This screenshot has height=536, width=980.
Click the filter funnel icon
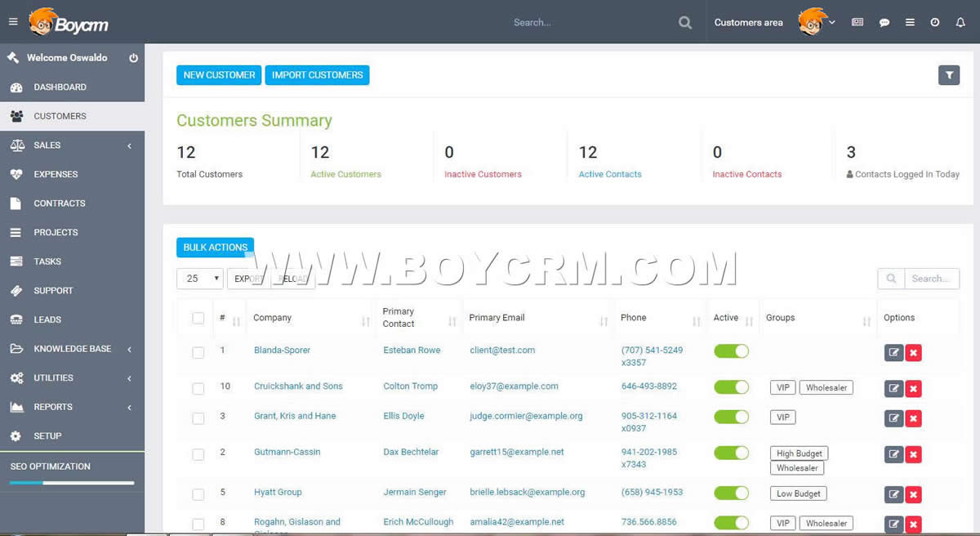point(949,75)
